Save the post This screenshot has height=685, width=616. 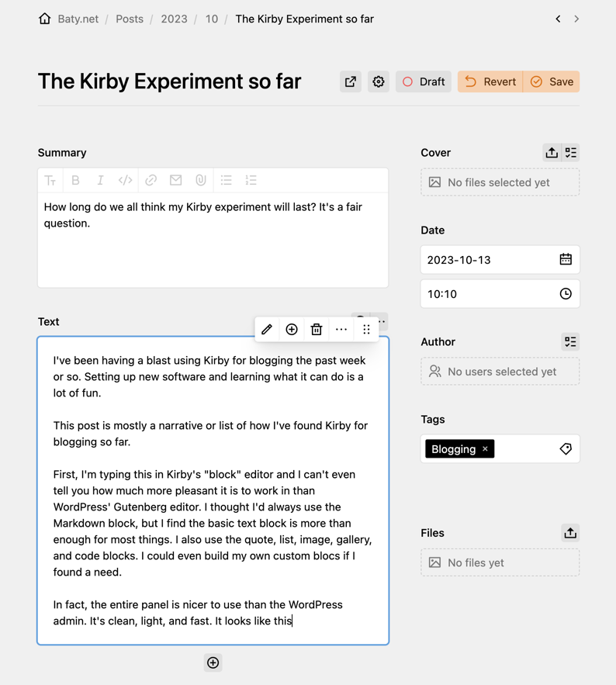(552, 81)
